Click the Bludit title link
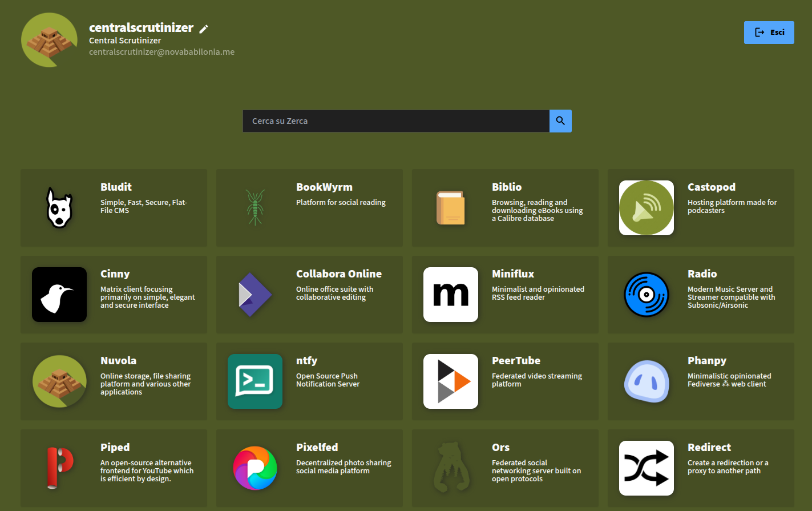The image size is (812, 511). pyautogui.click(x=116, y=187)
